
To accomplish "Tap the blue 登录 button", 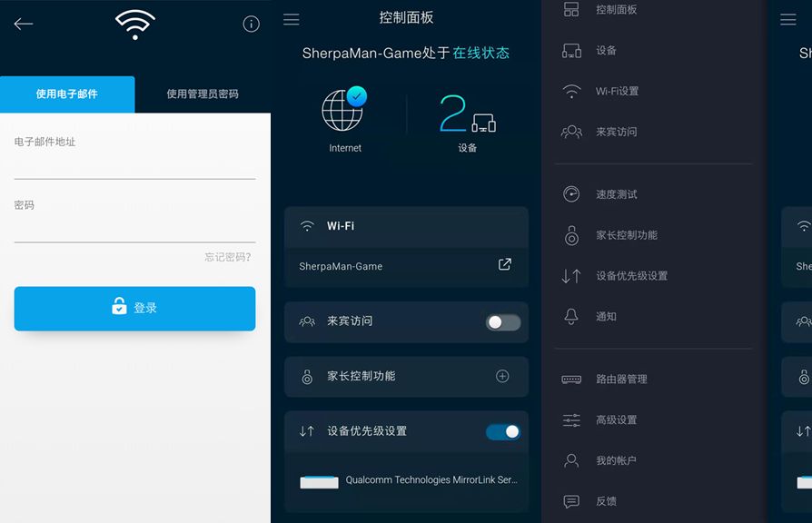I will pyautogui.click(x=134, y=309).
